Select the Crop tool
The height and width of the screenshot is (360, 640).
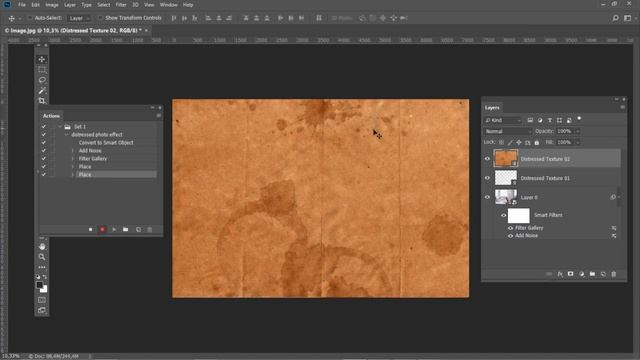[42, 100]
